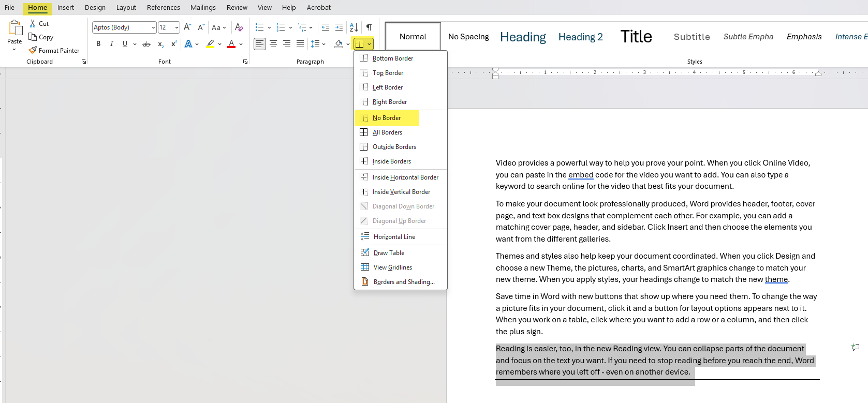Apply text effects and typography
The image size is (868, 403).
pyautogui.click(x=188, y=44)
